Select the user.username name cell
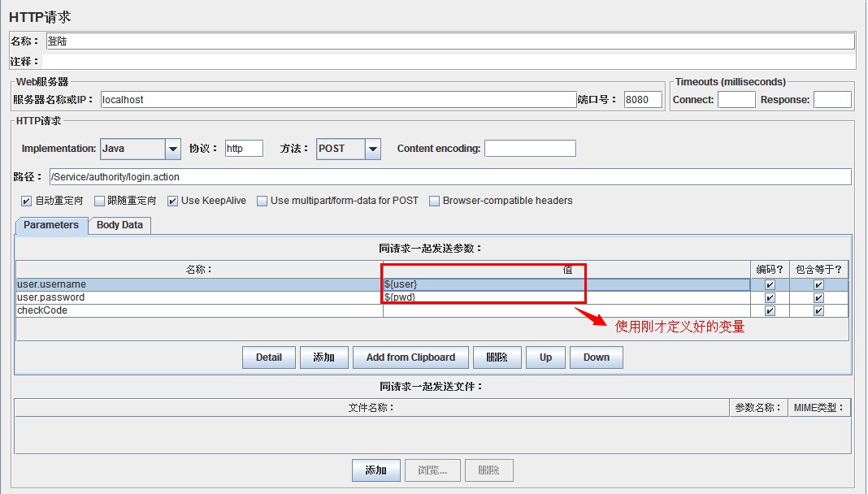This screenshot has width=868, height=494. (199, 284)
